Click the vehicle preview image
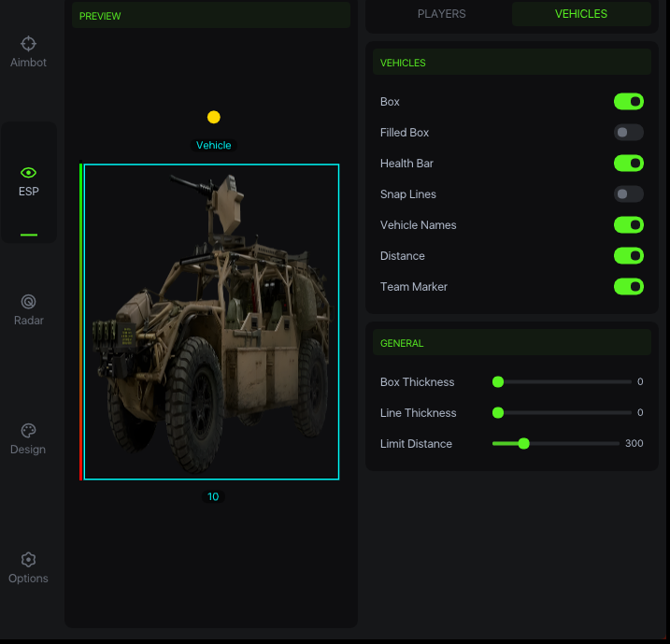This screenshot has height=644, width=670. click(211, 322)
